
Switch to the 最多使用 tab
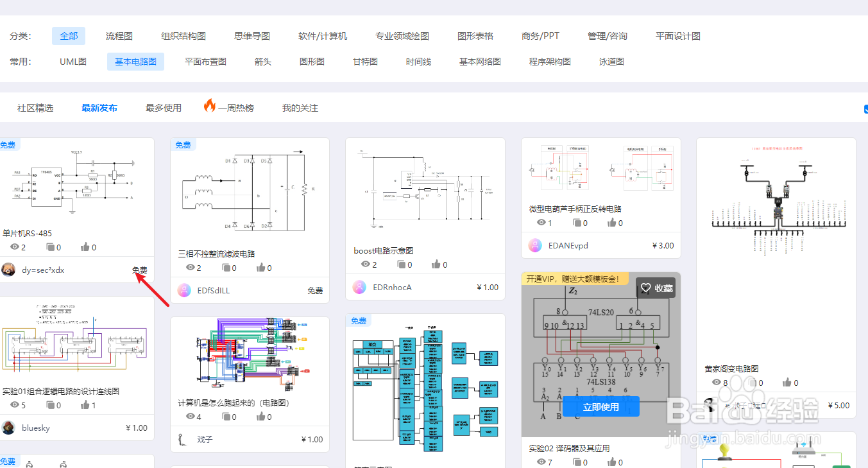(163, 107)
